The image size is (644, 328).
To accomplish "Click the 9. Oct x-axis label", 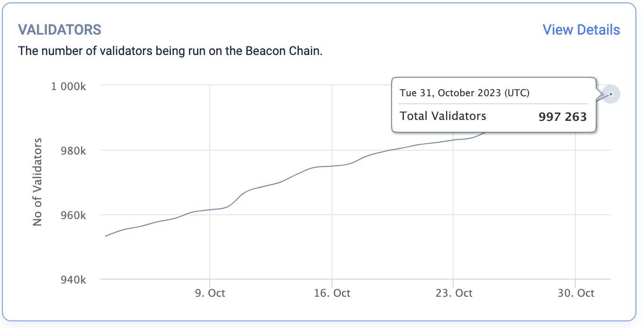I will 210,293.
